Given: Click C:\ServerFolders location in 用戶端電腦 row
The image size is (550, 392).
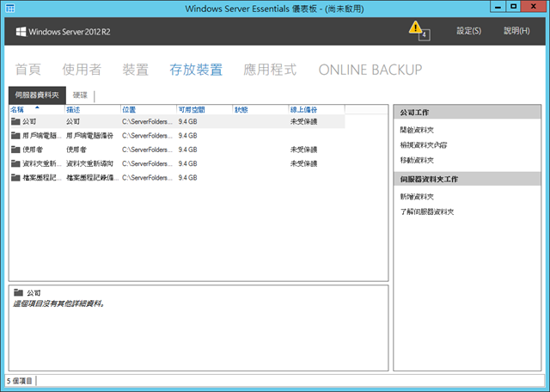Looking at the screenshot, I should 147,136.
